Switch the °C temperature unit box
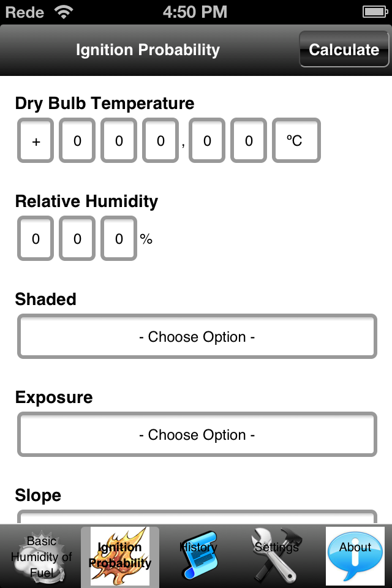The image size is (392, 588). (x=296, y=140)
